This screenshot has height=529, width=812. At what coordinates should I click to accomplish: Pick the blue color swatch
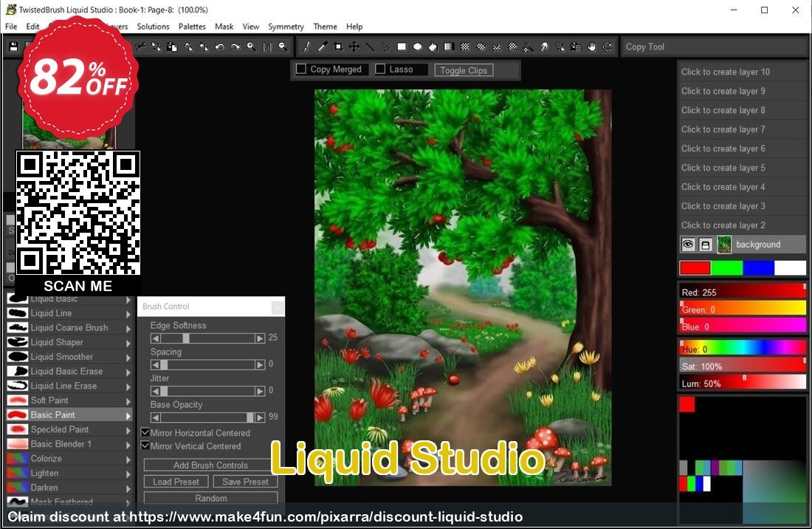tap(758, 267)
